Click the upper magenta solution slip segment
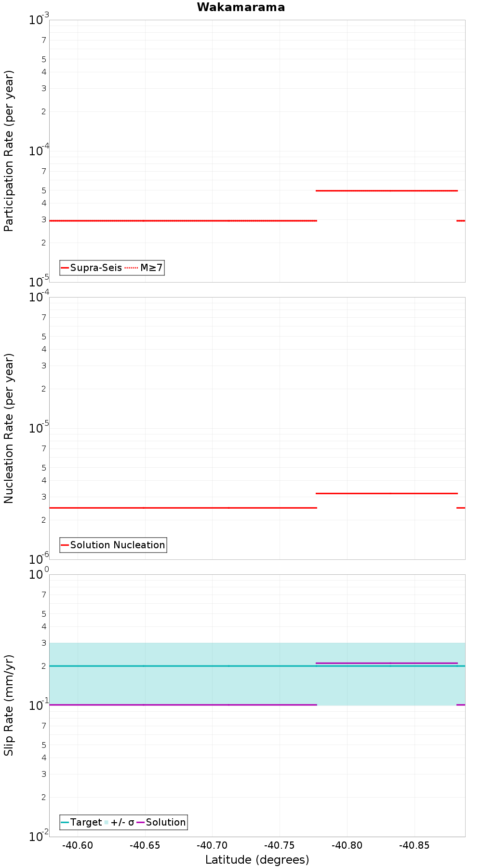Screen dimensions: 482x868 pos(387,663)
